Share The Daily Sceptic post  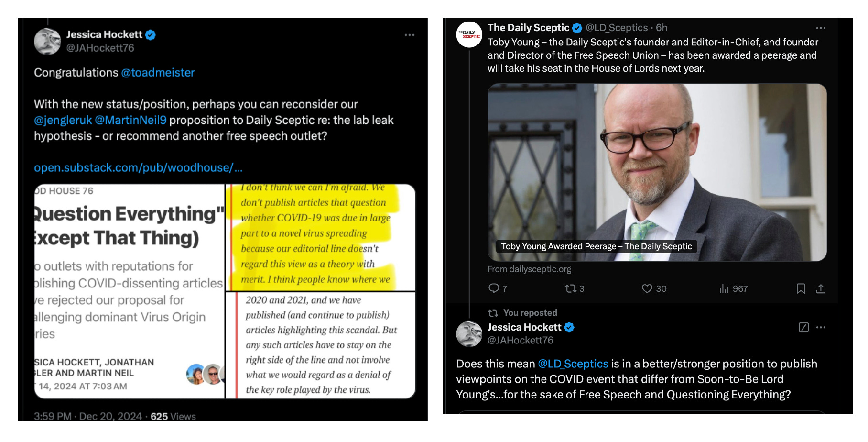click(821, 288)
